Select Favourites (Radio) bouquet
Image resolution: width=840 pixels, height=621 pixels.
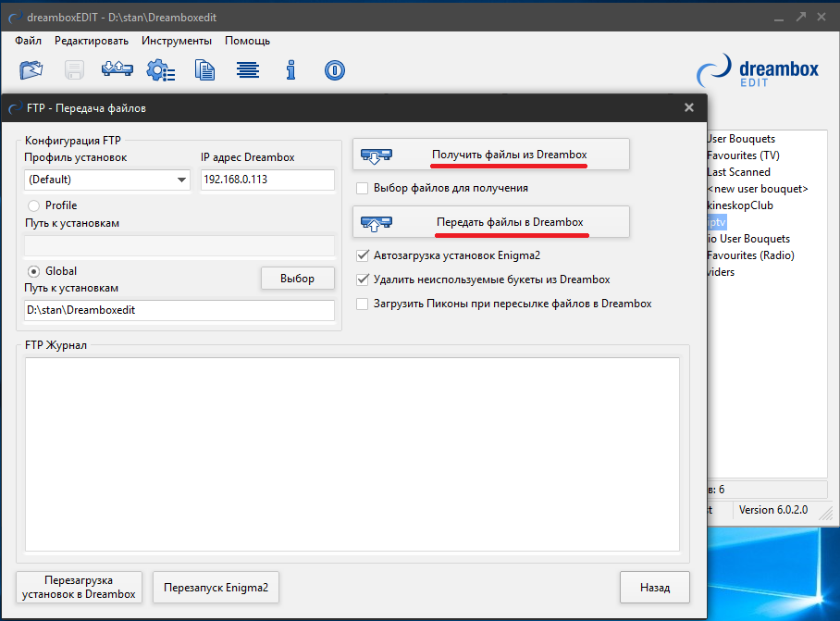coord(751,255)
